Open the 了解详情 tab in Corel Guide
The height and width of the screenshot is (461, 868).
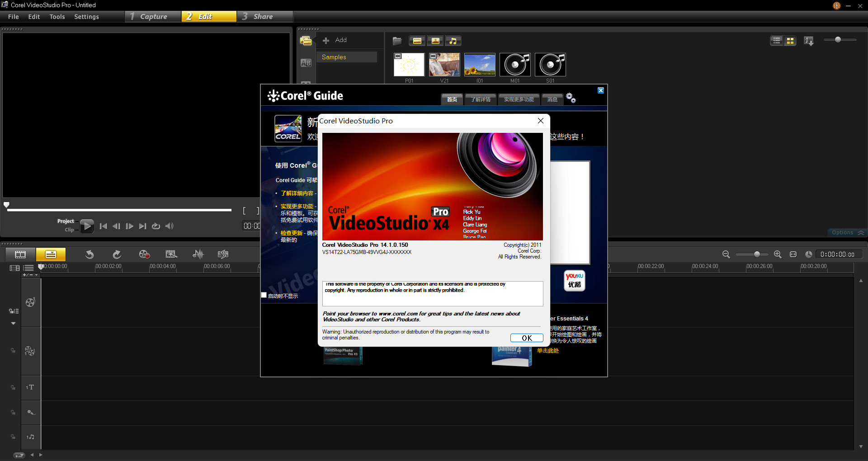481,99
